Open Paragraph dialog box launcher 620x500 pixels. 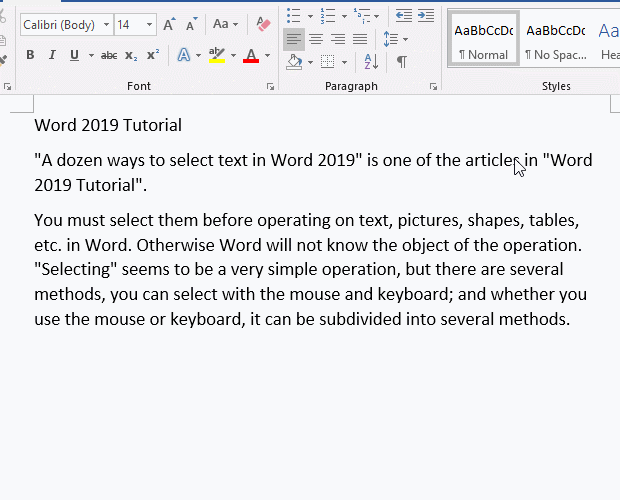click(433, 87)
